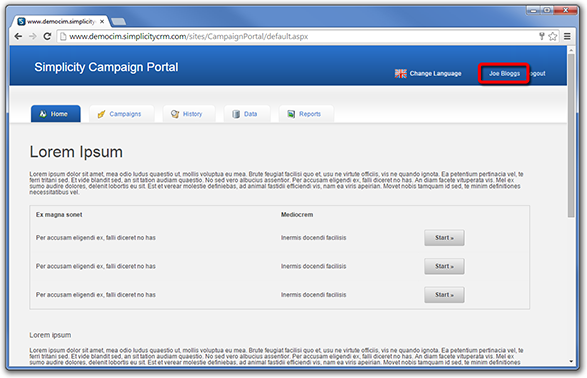The image size is (587, 378).
Task: Open the Chrome hamburger menu
Action: click(567, 36)
